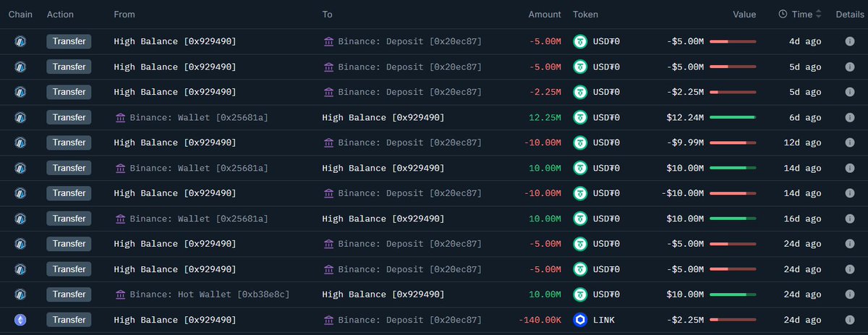The image size is (868, 335).
Task: Click the Value column header
Action: (744, 14)
